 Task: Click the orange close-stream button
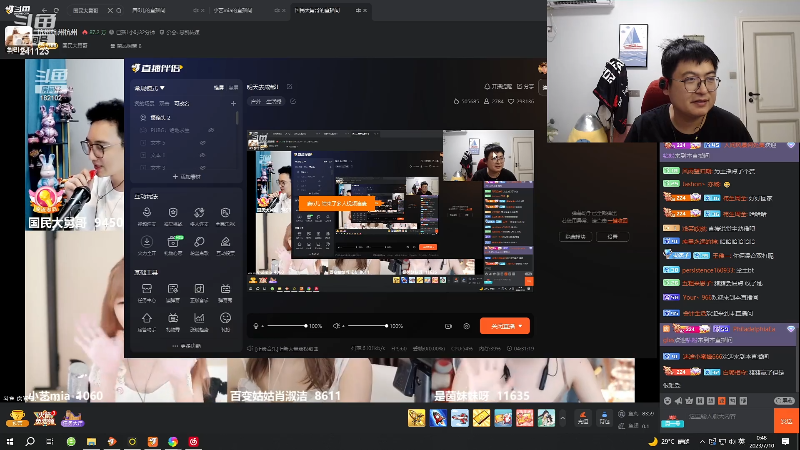click(x=505, y=326)
